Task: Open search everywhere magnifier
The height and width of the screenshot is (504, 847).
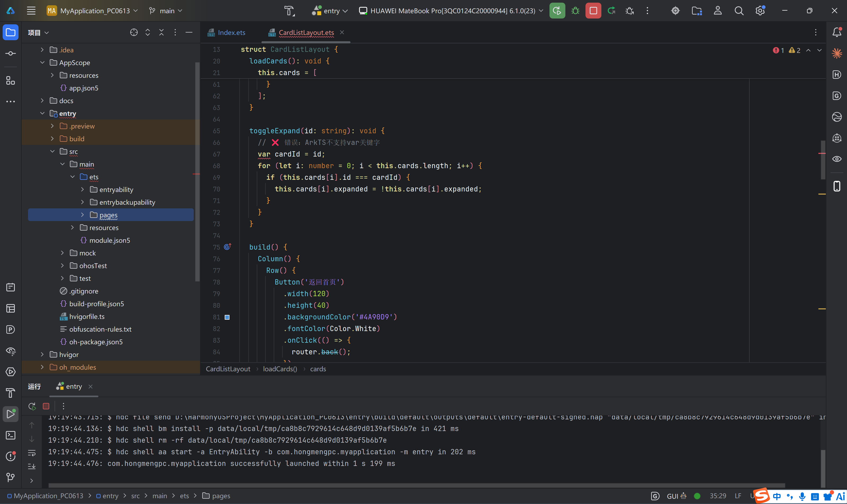Action: (739, 11)
